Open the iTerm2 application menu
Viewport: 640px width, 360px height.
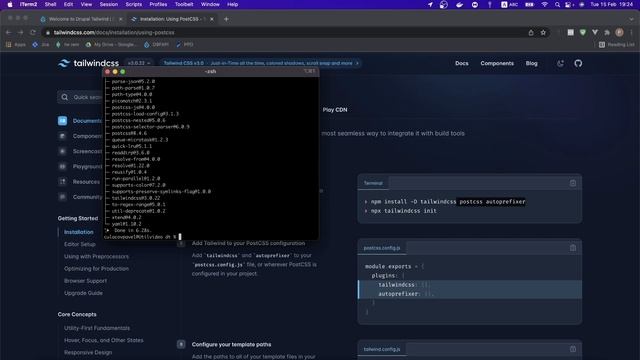pos(28,4)
